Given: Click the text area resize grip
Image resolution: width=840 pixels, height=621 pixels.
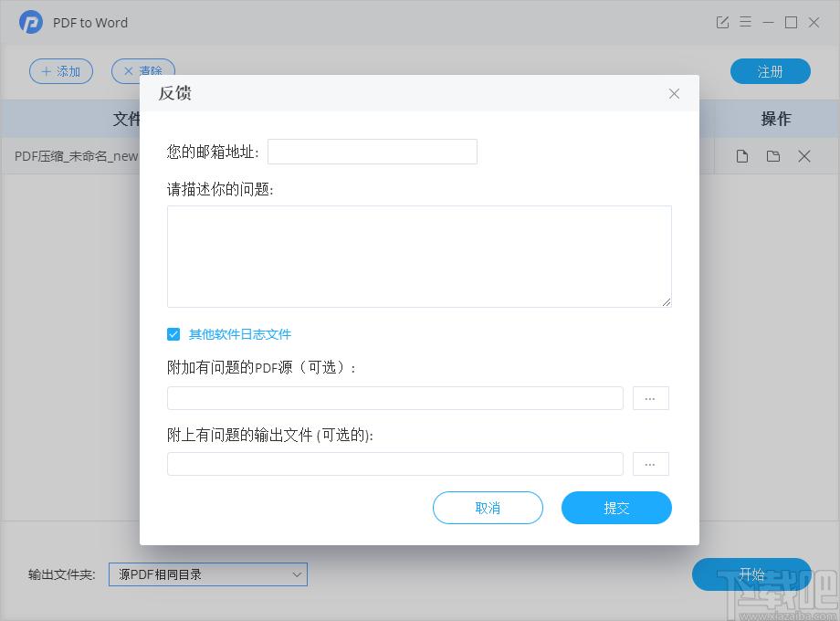Looking at the screenshot, I should (666, 302).
